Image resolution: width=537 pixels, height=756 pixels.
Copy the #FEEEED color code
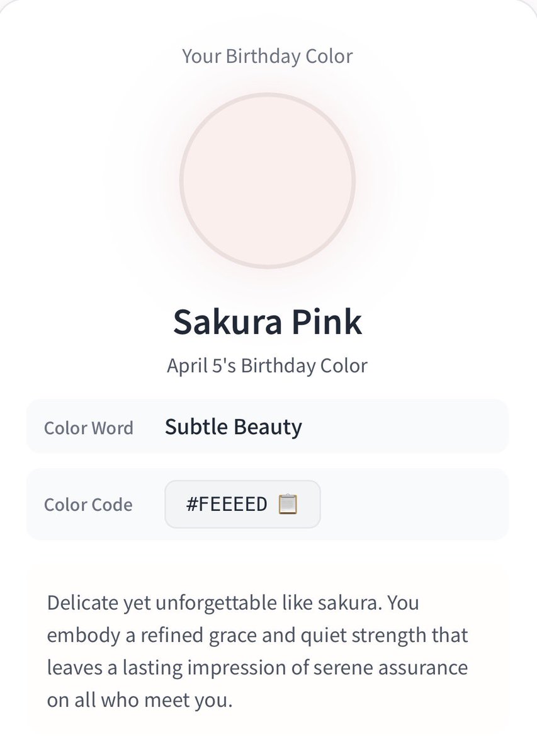pyautogui.click(x=242, y=504)
